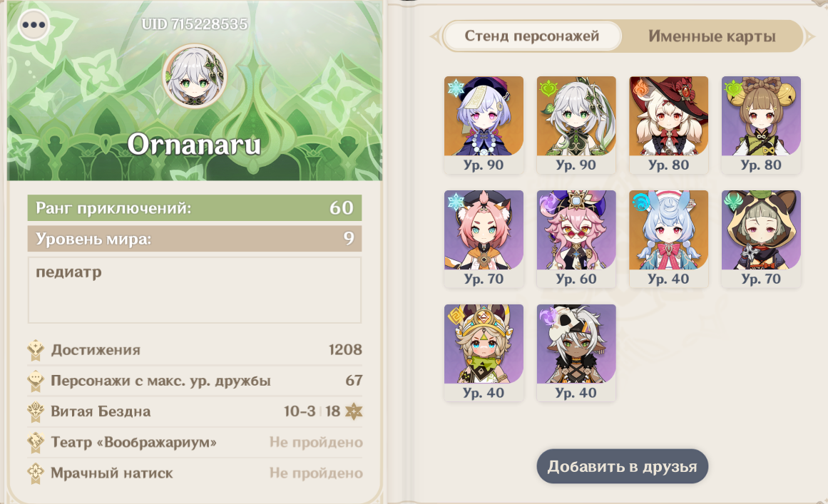Click the Достижения trophy icon
Image resolution: width=828 pixels, height=504 pixels.
(x=36, y=350)
